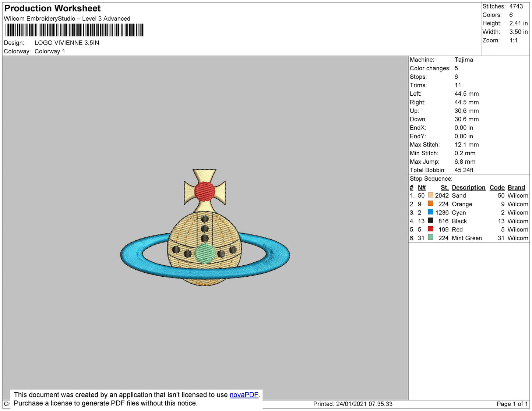
Task: Click the Max Stitch value 12.1 mm
Action: point(466,145)
